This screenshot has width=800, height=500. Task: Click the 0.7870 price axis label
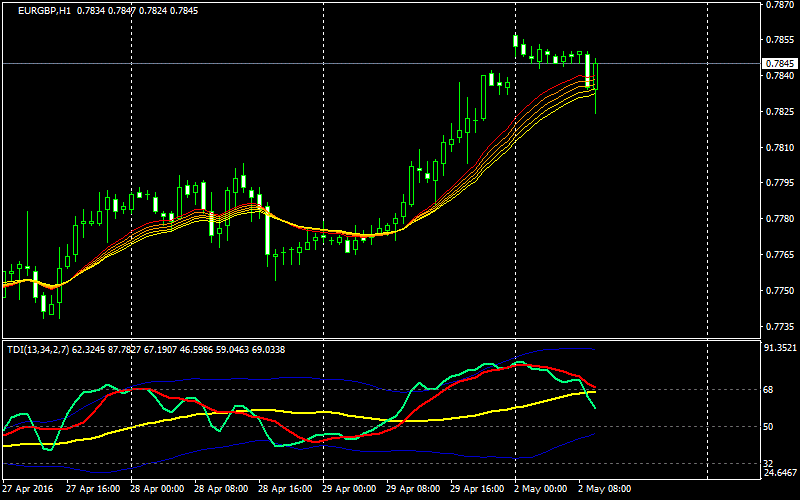(779, 5)
